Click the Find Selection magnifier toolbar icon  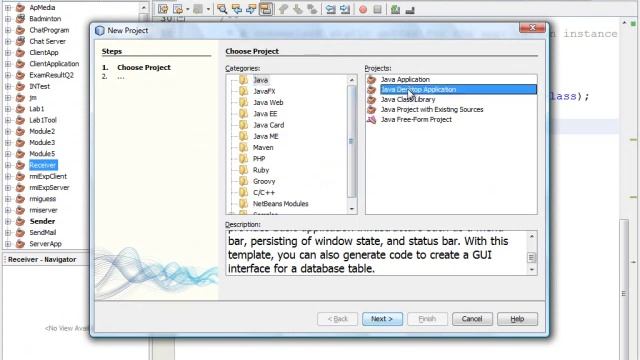coord(222,9)
